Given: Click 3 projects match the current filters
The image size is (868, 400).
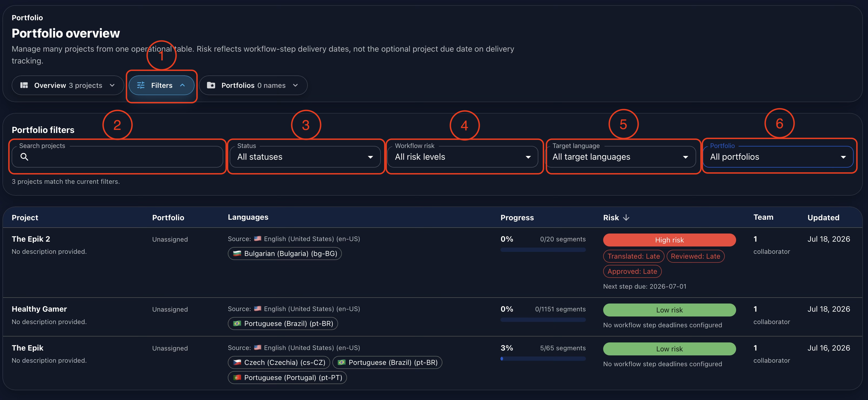Looking at the screenshot, I should (66, 182).
